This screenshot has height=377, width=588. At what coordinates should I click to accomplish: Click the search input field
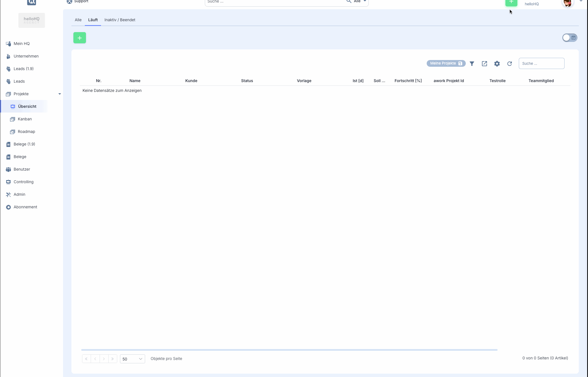click(x=541, y=63)
